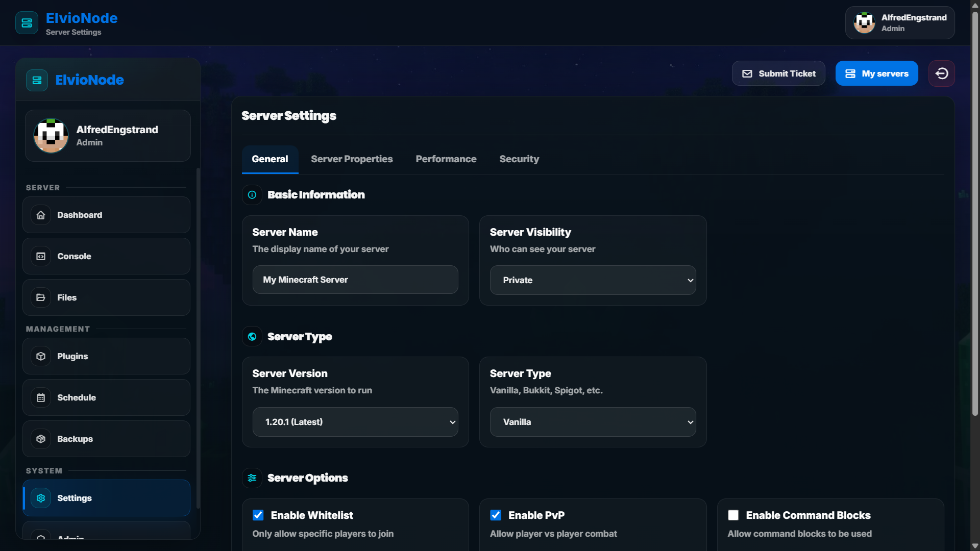This screenshot has height=551, width=980.
Task: Click the Submit Ticket button
Action: tap(778, 73)
